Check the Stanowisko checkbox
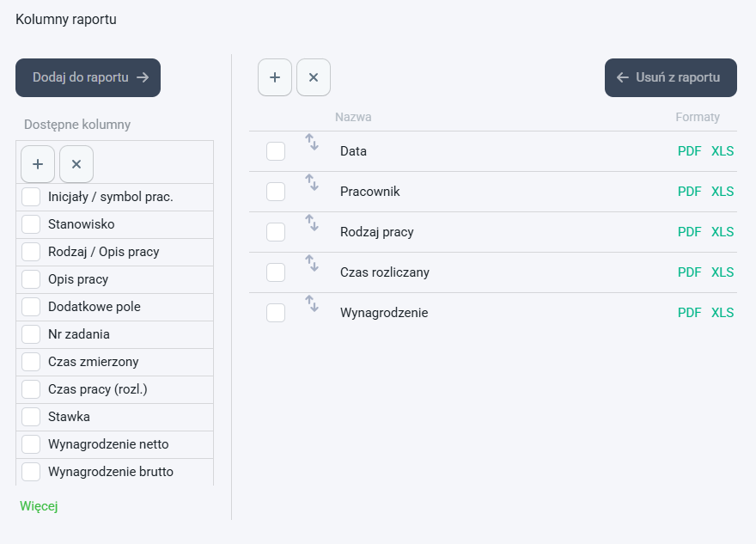 click(31, 224)
